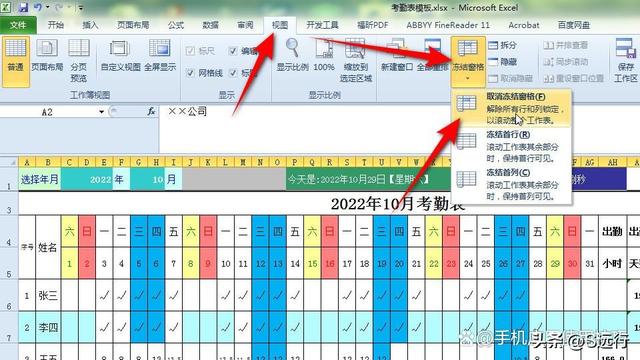Select the 李四 name cell
640x360 pixels.
[48, 327]
